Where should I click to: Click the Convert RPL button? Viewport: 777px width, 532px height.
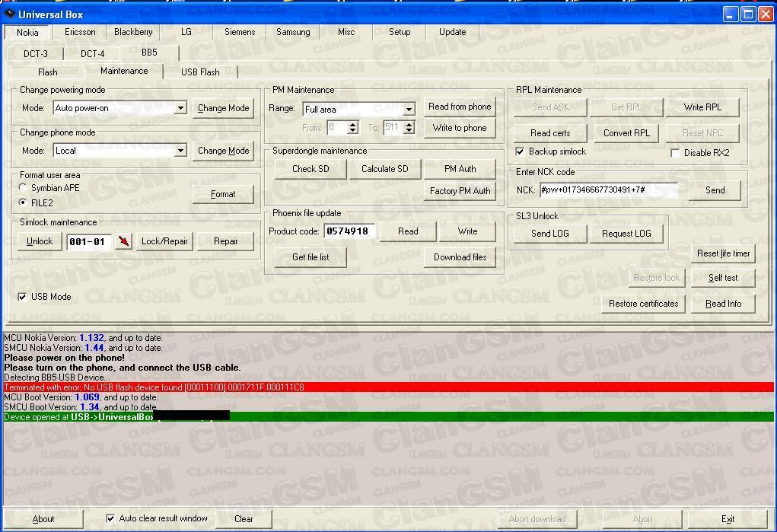click(626, 133)
